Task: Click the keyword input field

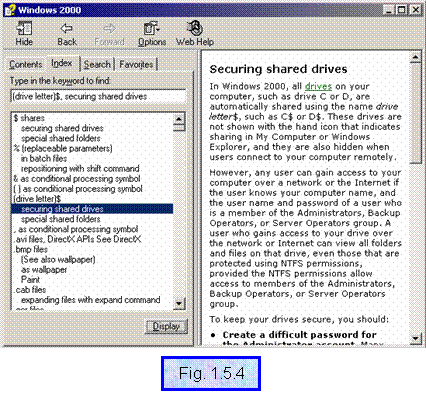Action: 98,97
